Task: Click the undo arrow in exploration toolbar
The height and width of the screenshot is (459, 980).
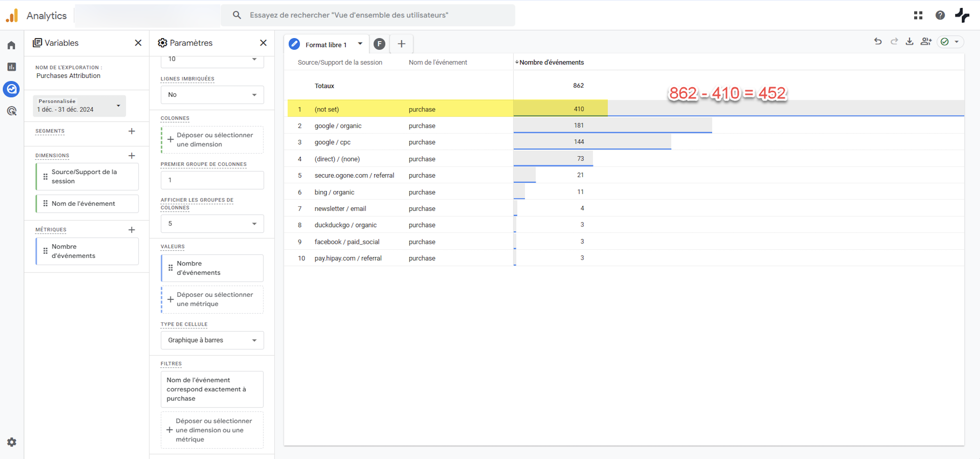Action: (x=878, y=42)
